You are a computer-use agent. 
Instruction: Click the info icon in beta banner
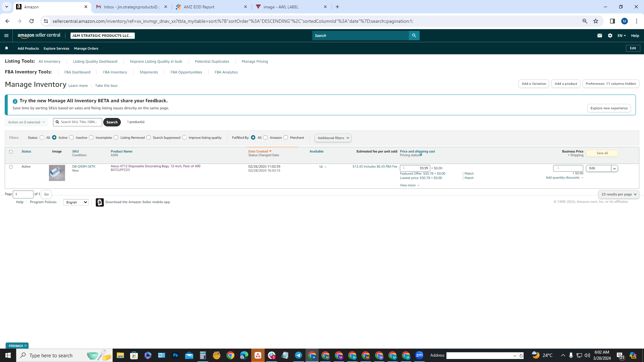tap(15, 101)
